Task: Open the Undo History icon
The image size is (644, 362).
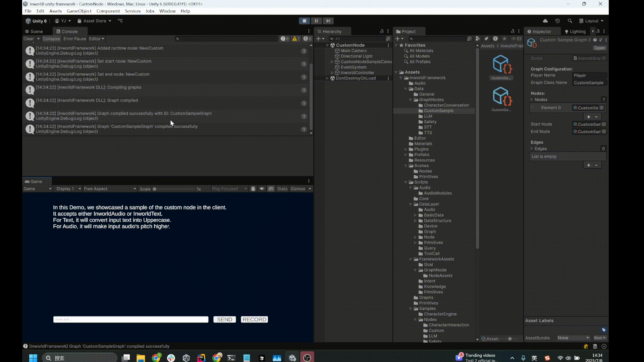Action: point(557,21)
